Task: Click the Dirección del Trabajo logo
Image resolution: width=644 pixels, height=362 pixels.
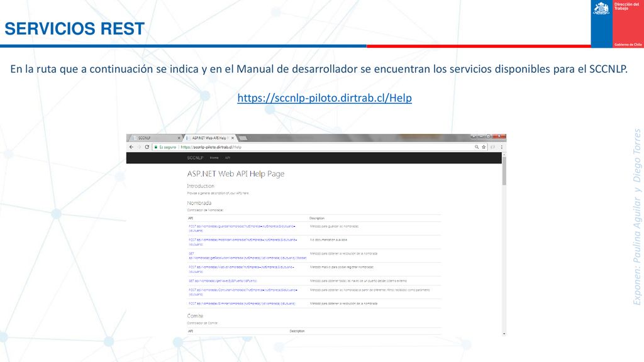Action: click(618, 24)
